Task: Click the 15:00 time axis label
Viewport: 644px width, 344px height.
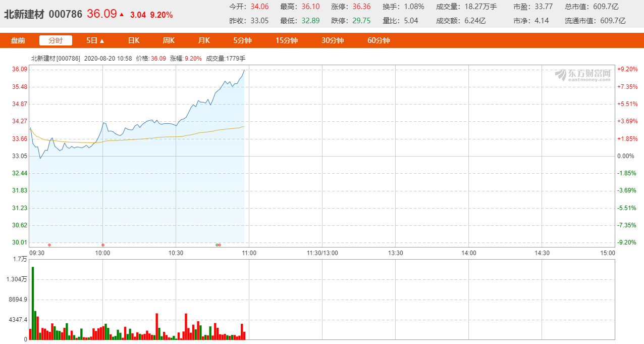Action: coord(608,253)
